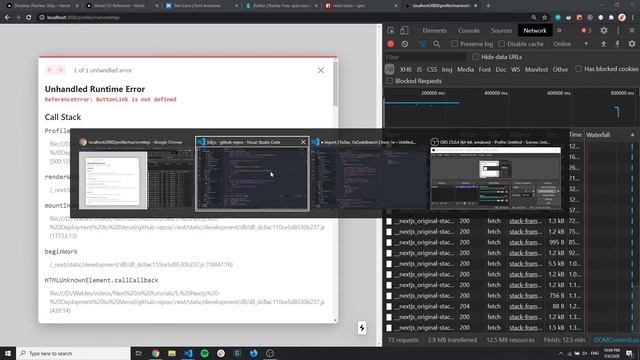Show All request types
The height and width of the screenshot is (360, 640).
389,69
